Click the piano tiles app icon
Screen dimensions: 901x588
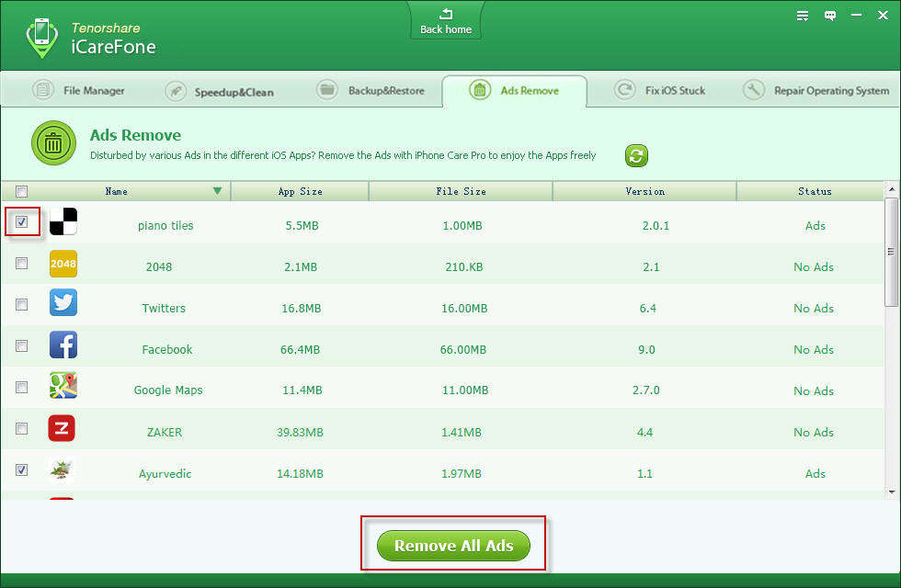point(63,221)
